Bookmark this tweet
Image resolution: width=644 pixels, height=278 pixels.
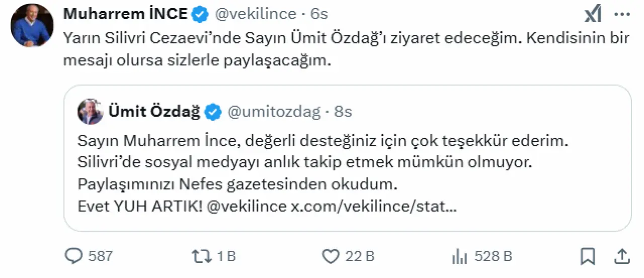pyautogui.click(x=587, y=256)
